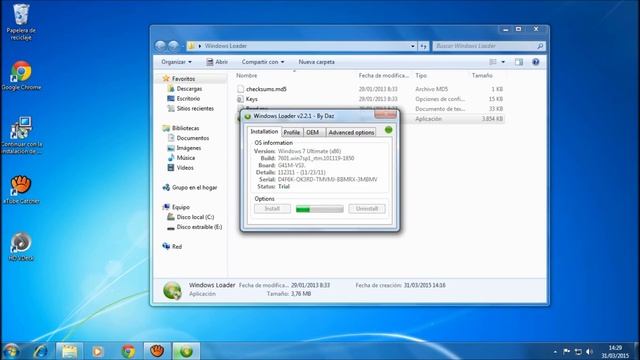This screenshot has width=640, height=360.
Task: Click the Buscar Windows Loader search field
Action: (x=489, y=46)
